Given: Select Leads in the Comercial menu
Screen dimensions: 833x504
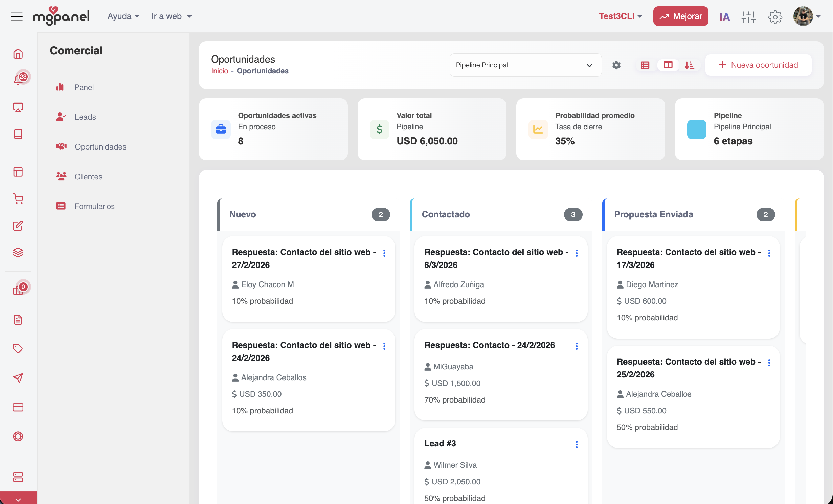Looking at the screenshot, I should point(85,117).
